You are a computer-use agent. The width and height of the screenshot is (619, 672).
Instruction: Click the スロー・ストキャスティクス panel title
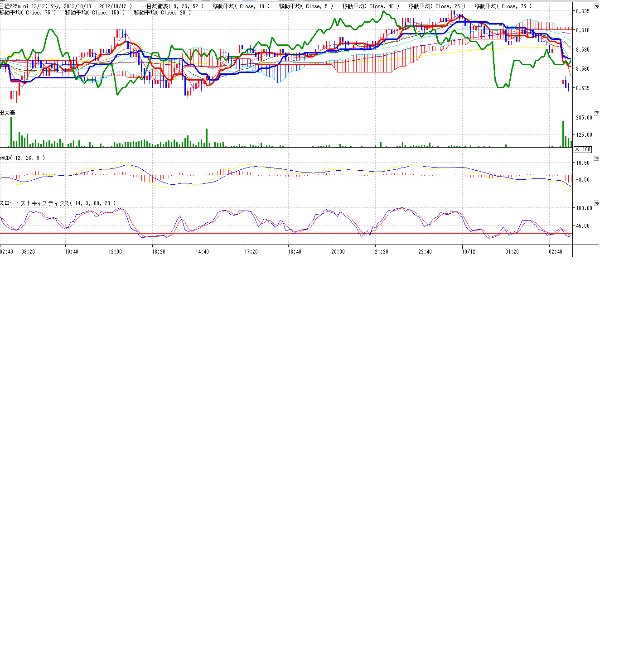(x=58, y=203)
